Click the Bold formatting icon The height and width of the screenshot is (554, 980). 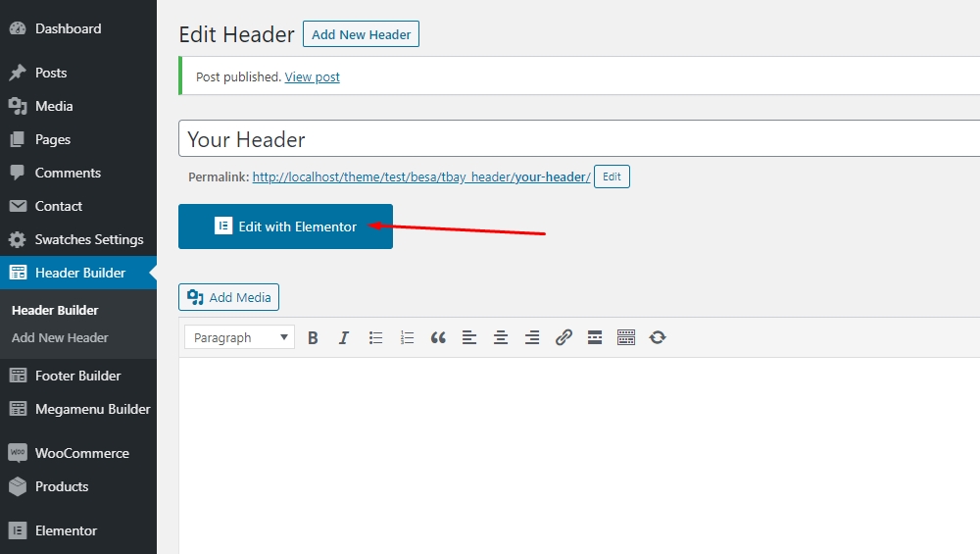coord(313,337)
